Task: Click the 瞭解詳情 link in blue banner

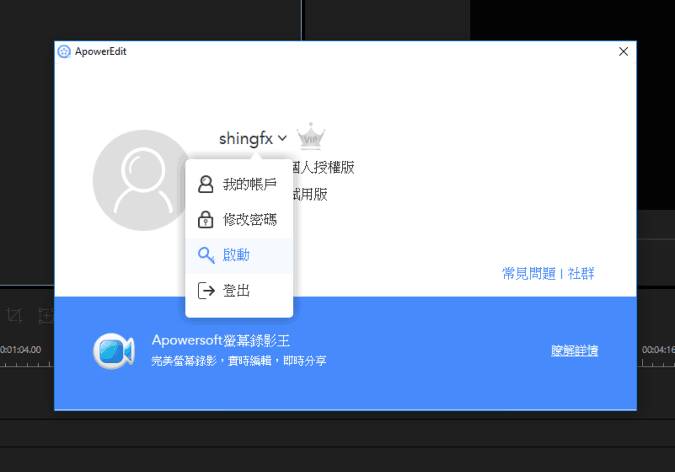Action: tap(574, 351)
